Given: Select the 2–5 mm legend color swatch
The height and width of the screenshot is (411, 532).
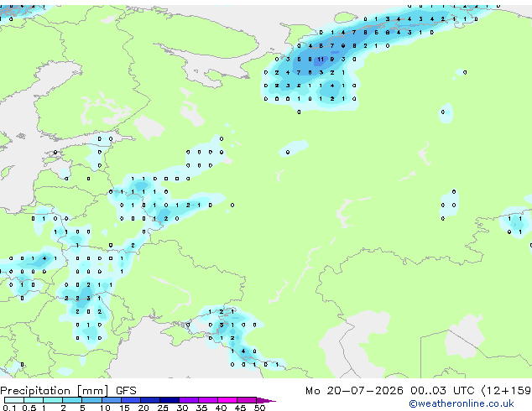Looking at the screenshot, I should 72,400.
